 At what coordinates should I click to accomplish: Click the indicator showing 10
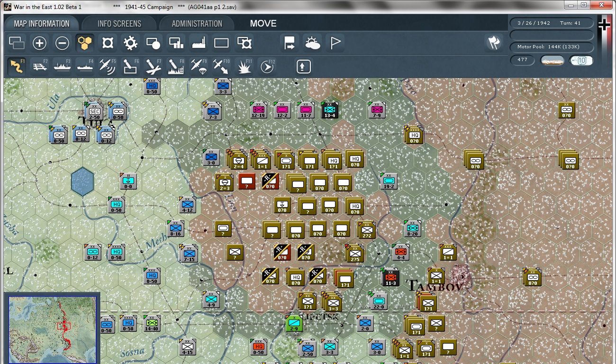click(x=581, y=61)
